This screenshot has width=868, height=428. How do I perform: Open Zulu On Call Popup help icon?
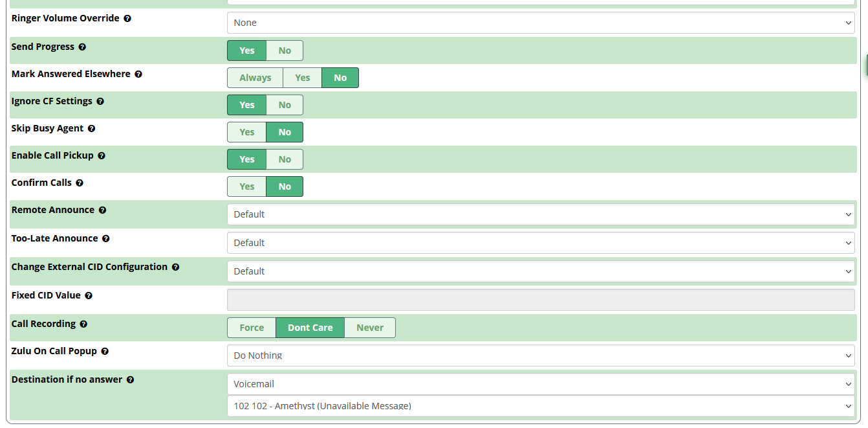point(105,352)
